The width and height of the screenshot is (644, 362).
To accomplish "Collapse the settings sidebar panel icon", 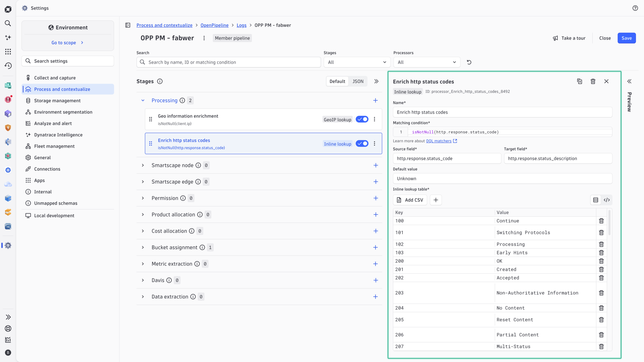I will (128, 25).
